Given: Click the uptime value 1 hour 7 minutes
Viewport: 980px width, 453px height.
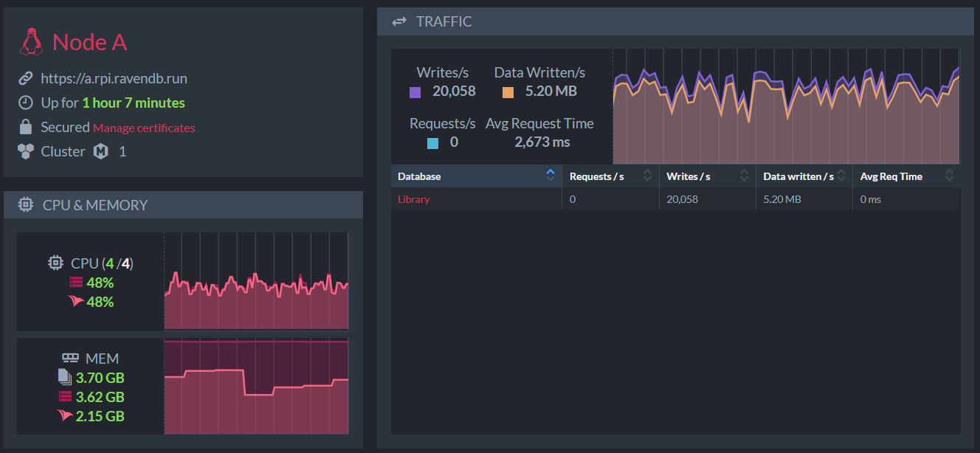Looking at the screenshot, I should 134,103.
